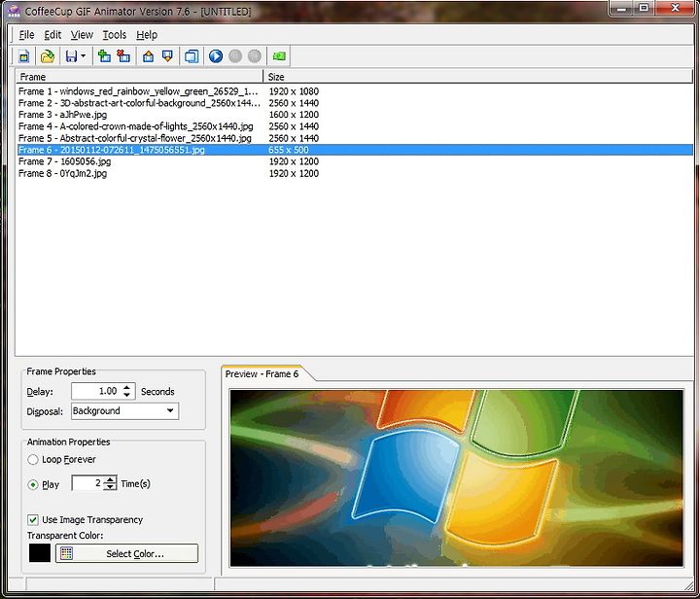The width and height of the screenshot is (700, 599).
Task: Click the window resize grip corner
Action: [x=689, y=584]
